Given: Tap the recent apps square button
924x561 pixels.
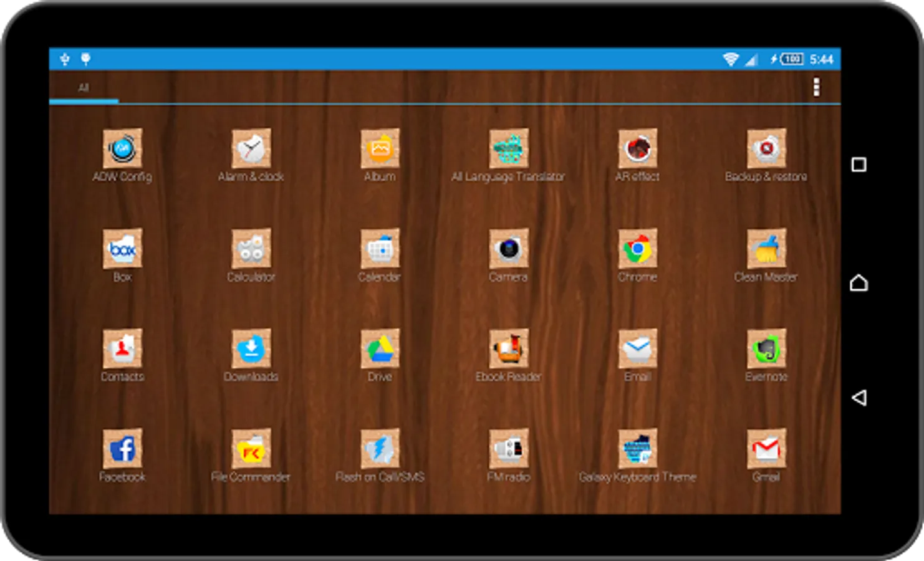Looking at the screenshot, I should 859,165.
